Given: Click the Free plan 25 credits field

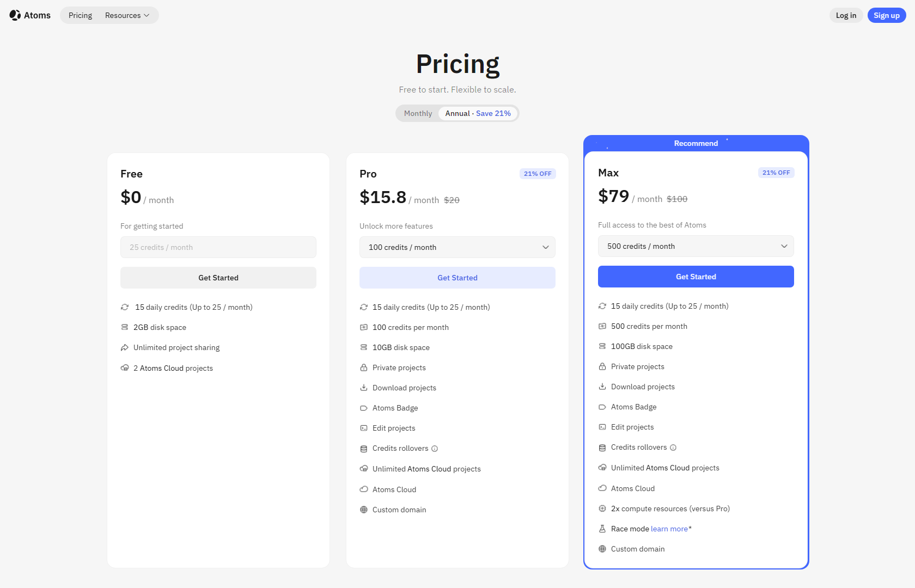Looking at the screenshot, I should [x=218, y=247].
